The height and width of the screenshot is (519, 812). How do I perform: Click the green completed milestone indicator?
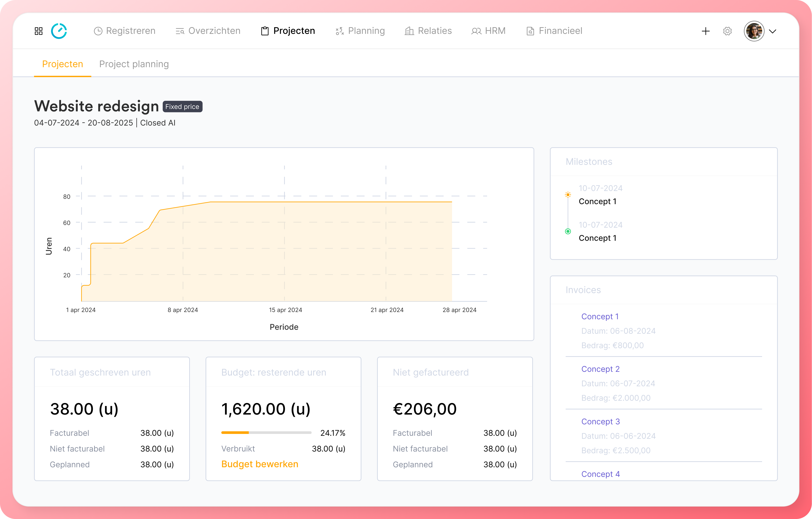coord(568,231)
